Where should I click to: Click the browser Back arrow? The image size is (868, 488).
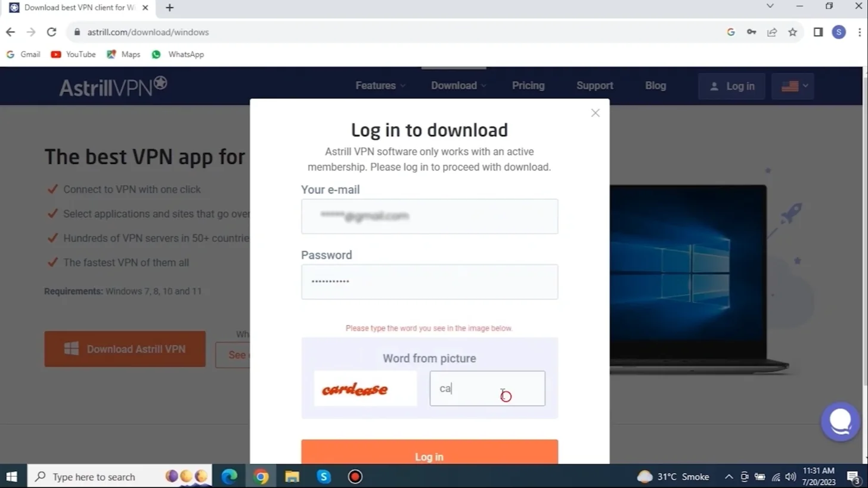coord(10,32)
